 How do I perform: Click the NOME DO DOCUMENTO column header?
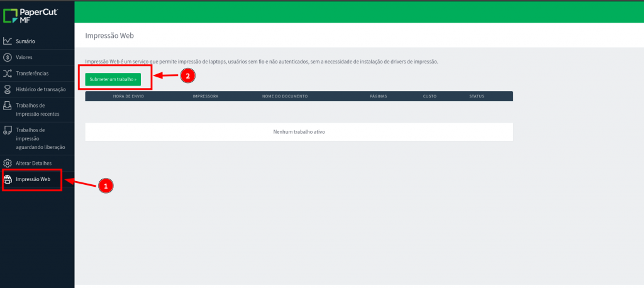(x=285, y=96)
